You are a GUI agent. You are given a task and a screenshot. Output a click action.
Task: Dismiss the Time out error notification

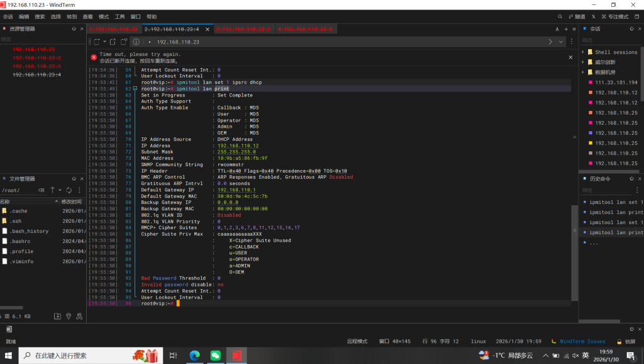tap(570, 57)
